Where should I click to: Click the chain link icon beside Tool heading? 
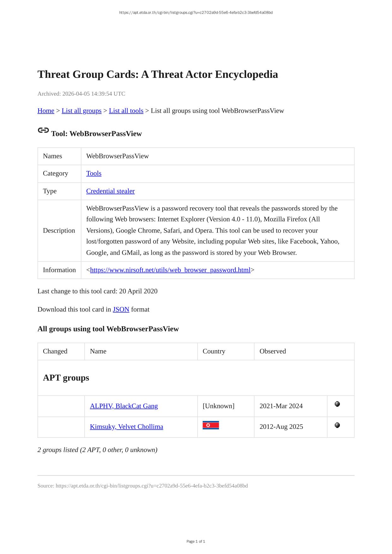tap(43, 130)
